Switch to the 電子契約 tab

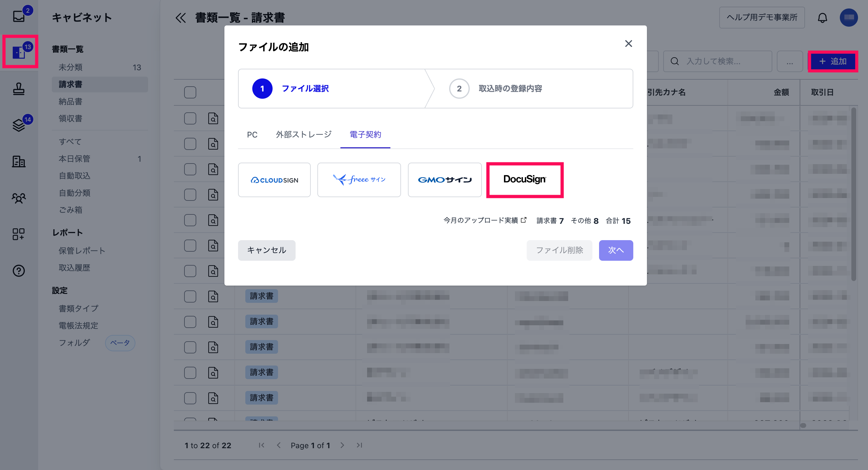pyautogui.click(x=365, y=135)
